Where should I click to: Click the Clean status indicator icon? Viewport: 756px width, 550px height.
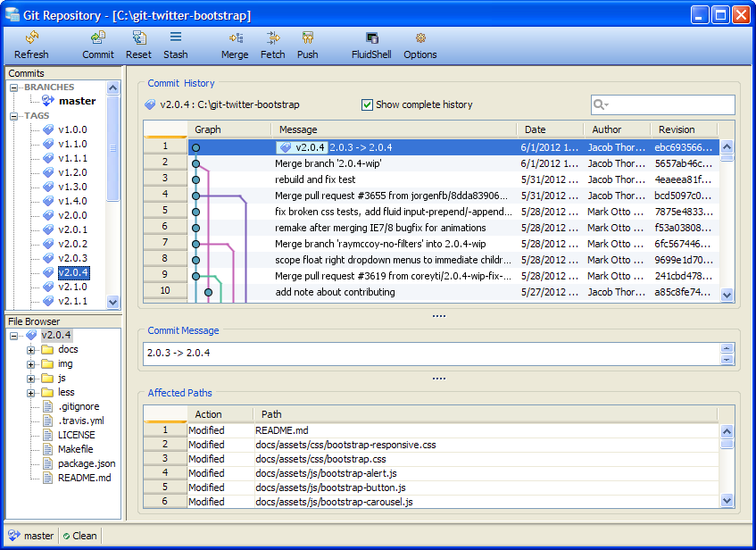point(66,536)
